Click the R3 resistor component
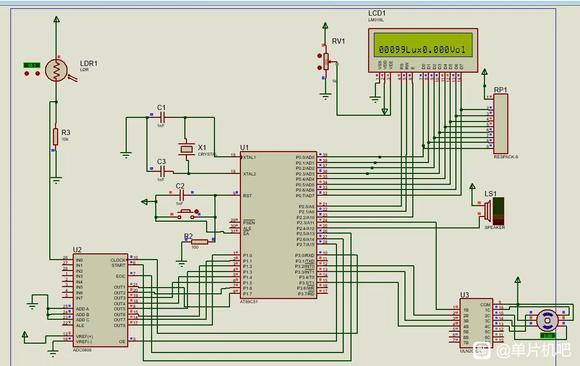Image resolution: width=580 pixels, height=366 pixels. pyautogui.click(x=55, y=137)
